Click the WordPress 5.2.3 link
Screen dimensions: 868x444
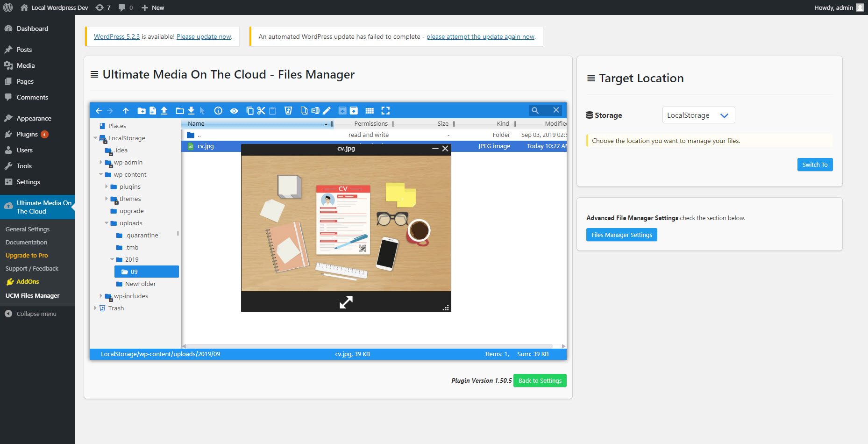[117, 36]
